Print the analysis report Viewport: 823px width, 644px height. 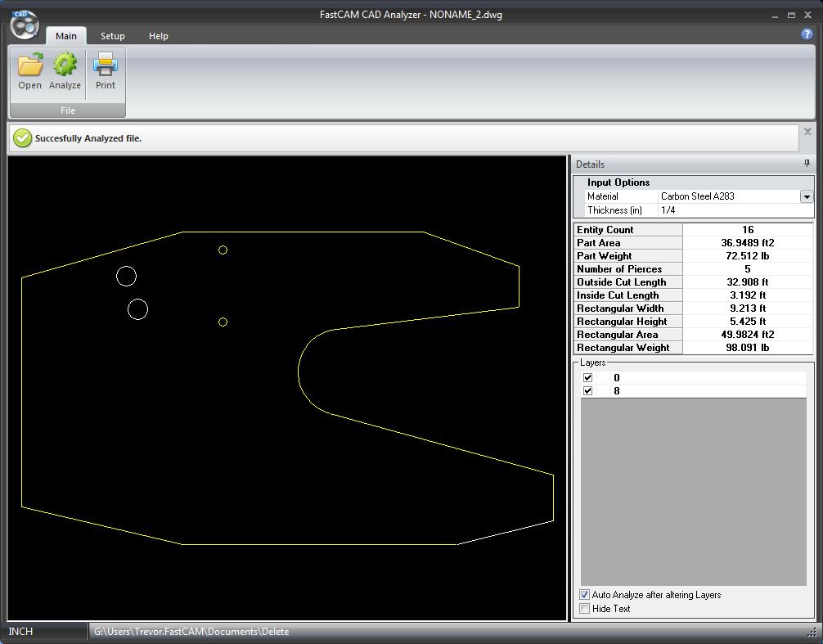click(105, 71)
